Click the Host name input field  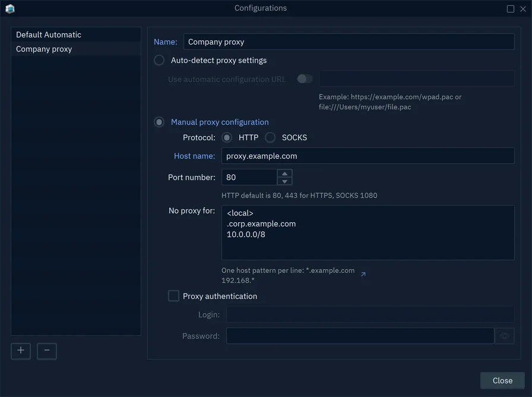[368, 156]
